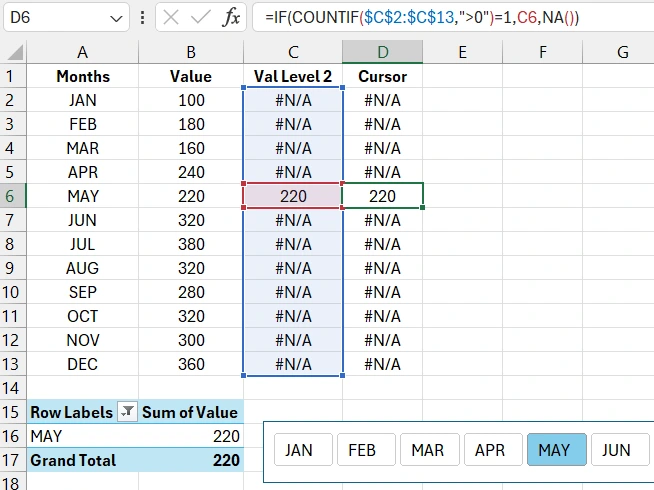This screenshot has width=654, height=490.
Task: Click the Cancel formula X icon
Action: [x=171, y=17]
